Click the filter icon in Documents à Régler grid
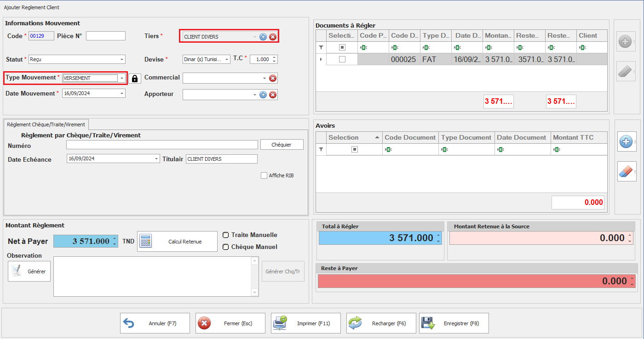 321,47
